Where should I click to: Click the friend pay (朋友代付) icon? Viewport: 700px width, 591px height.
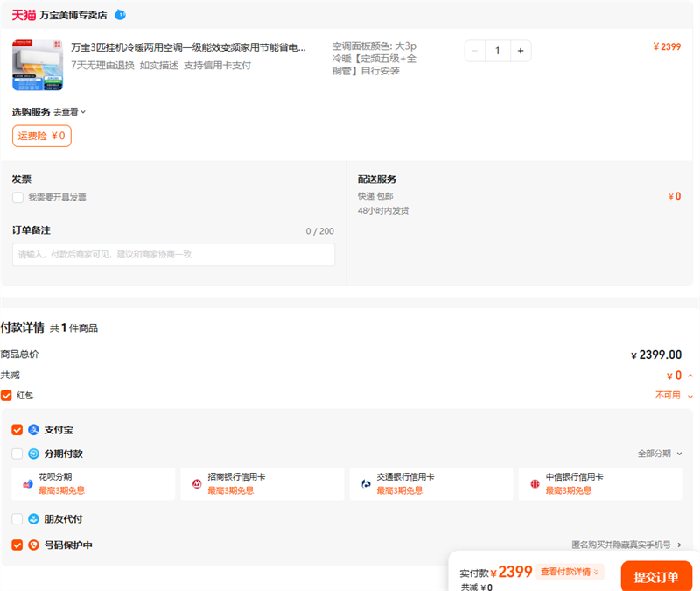(x=34, y=518)
